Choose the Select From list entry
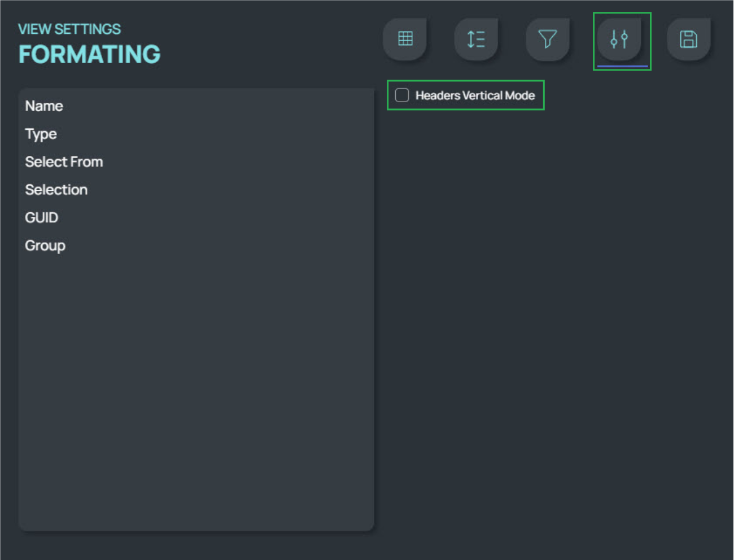 pyautogui.click(x=64, y=162)
